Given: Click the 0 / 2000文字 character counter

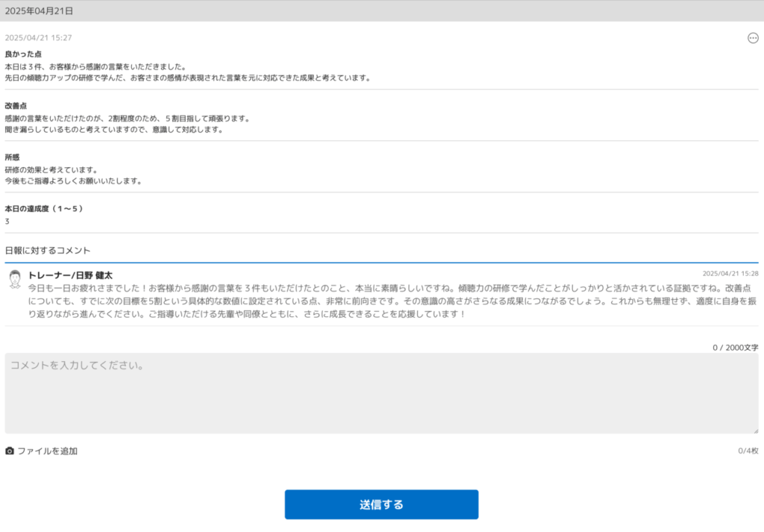Looking at the screenshot, I should point(735,348).
